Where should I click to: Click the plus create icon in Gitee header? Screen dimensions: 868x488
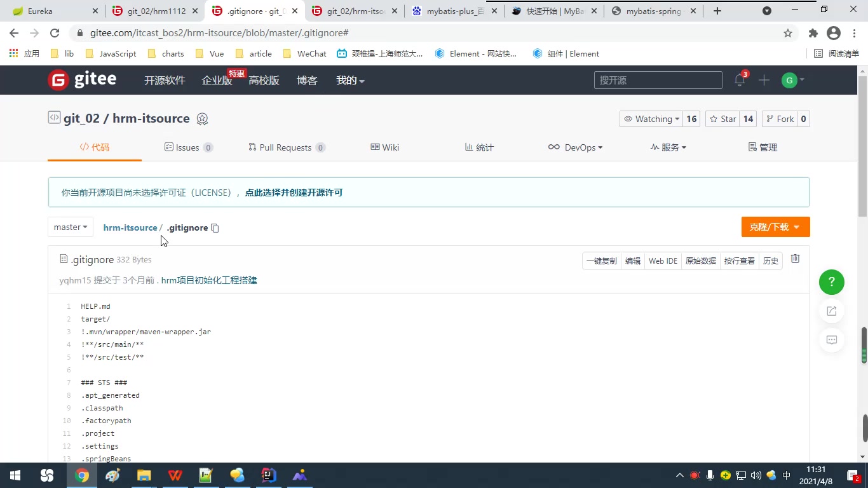[x=764, y=80]
